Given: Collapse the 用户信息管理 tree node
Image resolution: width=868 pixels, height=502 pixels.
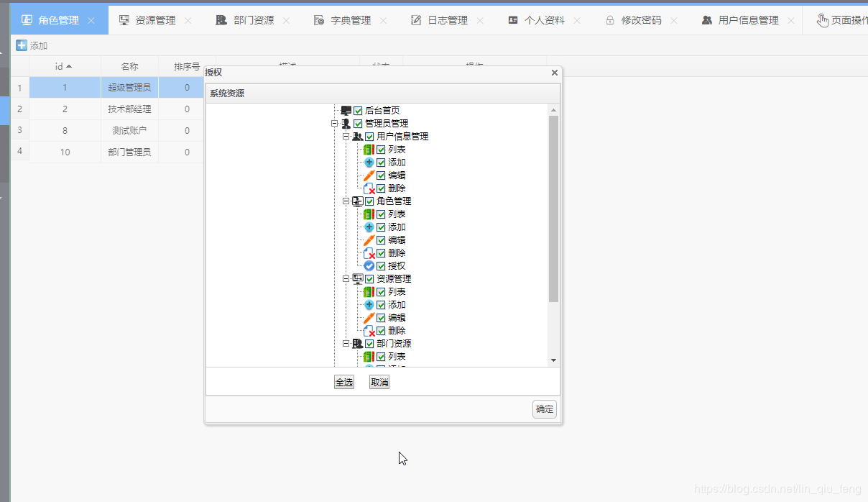Looking at the screenshot, I should point(346,137).
